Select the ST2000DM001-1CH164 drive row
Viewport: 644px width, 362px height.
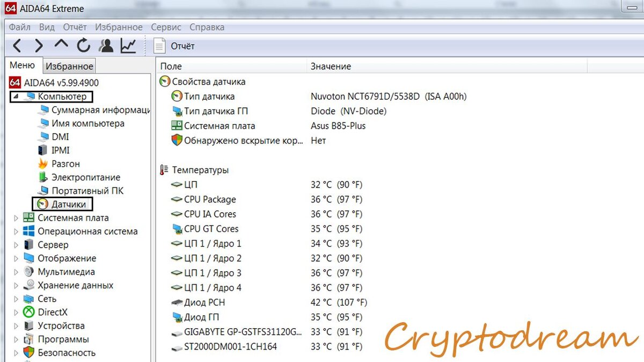coord(267,346)
